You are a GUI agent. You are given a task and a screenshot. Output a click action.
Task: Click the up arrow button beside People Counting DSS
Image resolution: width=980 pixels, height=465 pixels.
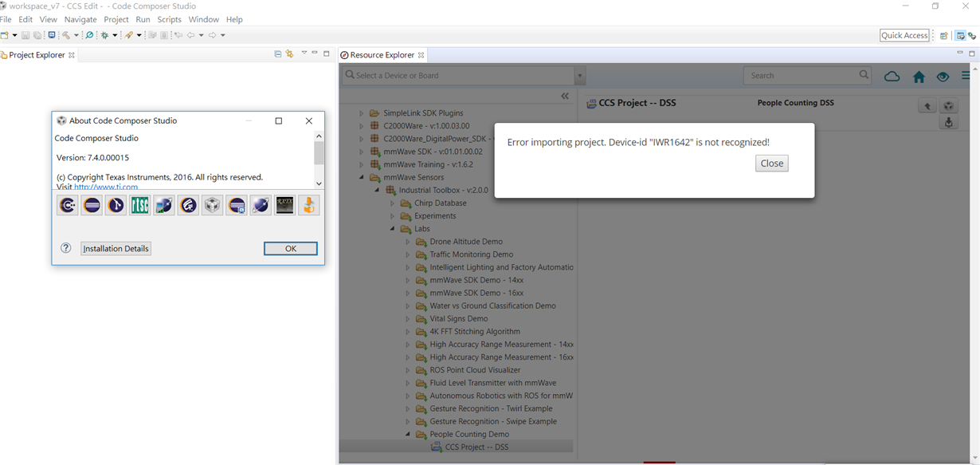[927, 106]
